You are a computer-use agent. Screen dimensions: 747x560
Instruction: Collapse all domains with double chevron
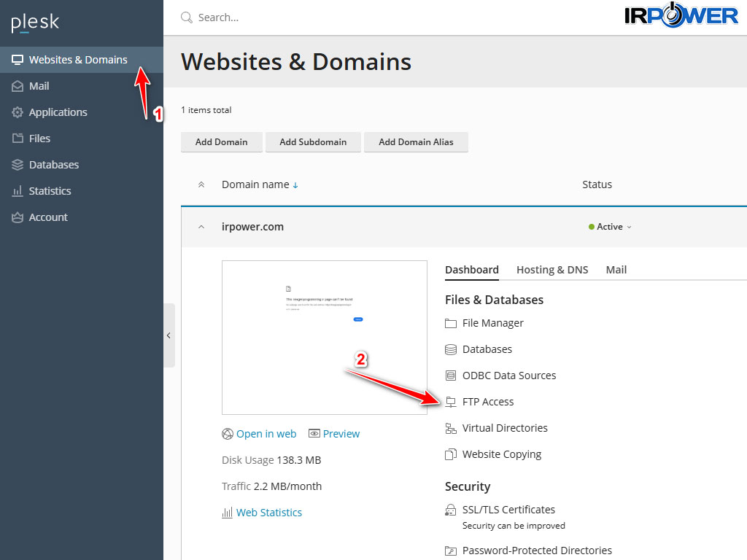(x=201, y=184)
